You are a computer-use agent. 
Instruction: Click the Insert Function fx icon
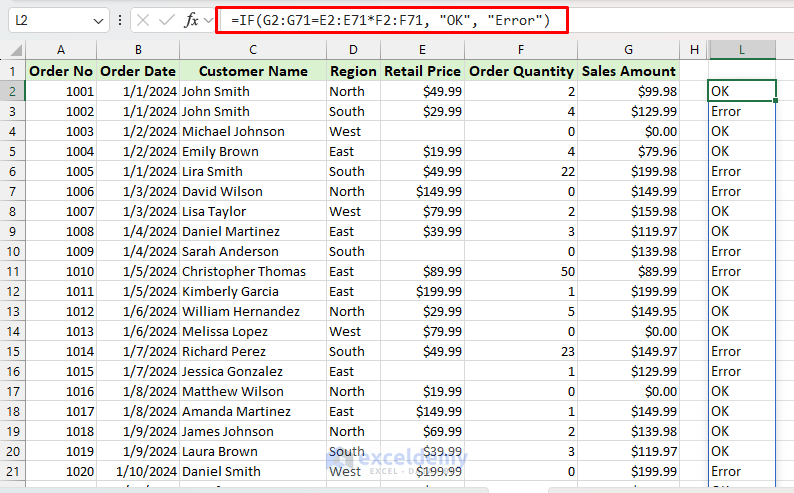tap(191, 20)
